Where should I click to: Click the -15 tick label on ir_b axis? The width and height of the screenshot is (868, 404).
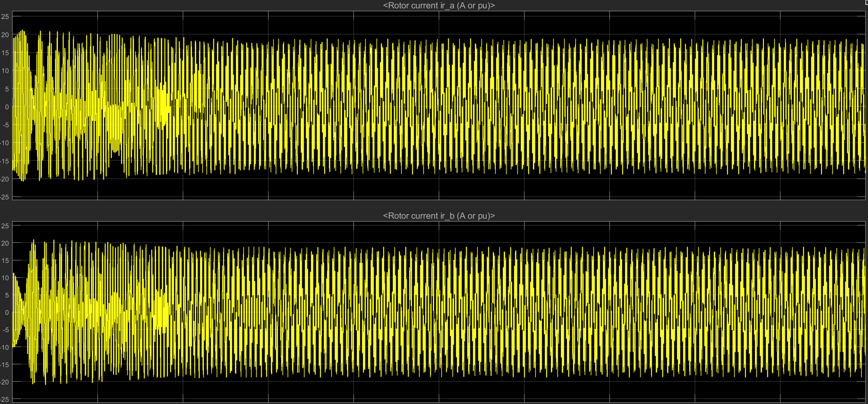pyautogui.click(x=4, y=365)
